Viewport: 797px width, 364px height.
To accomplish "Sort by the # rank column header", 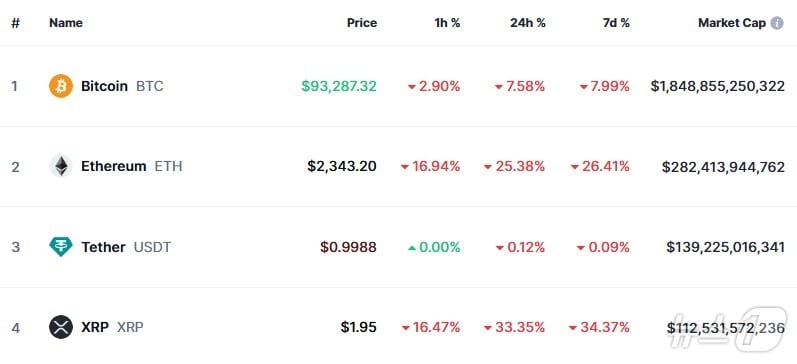I will 15,23.
